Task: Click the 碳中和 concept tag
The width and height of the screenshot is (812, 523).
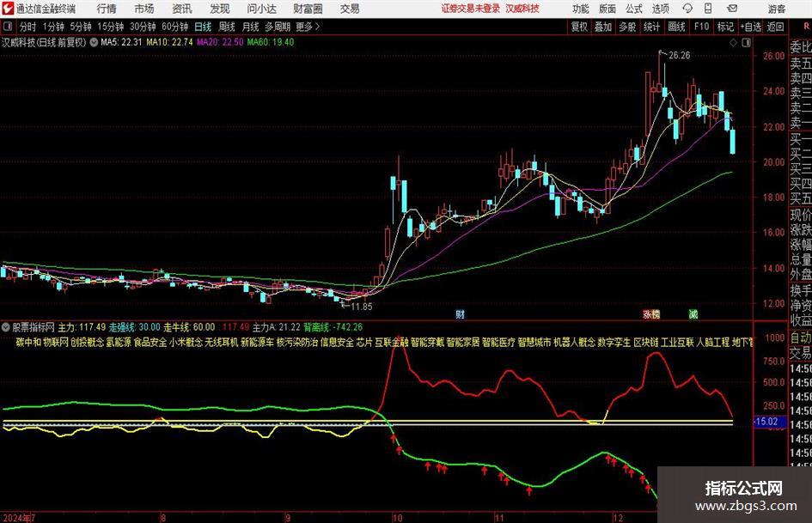Action: [28, 343]
